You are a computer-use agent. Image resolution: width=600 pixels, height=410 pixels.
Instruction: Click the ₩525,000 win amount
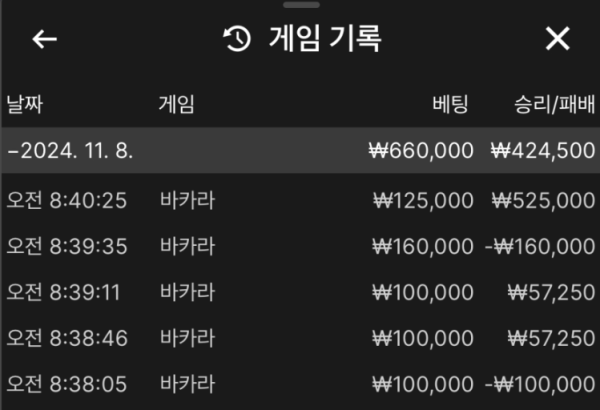coord(543,200)
